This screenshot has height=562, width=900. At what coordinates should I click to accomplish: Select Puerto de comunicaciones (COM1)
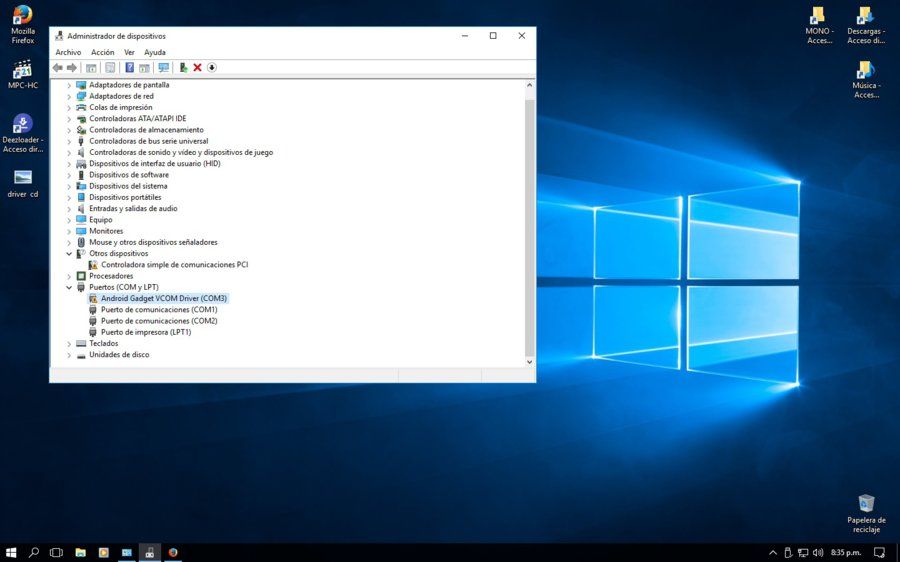159,310
